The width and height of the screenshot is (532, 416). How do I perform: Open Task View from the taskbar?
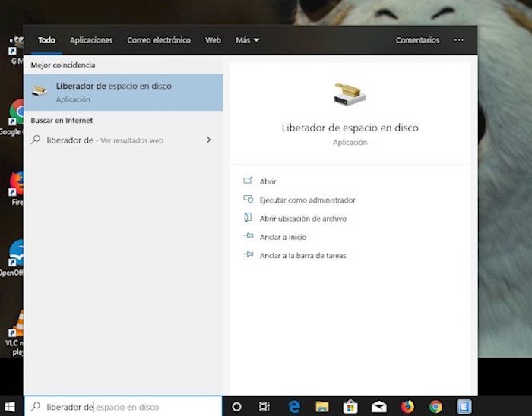pos(264,406)
